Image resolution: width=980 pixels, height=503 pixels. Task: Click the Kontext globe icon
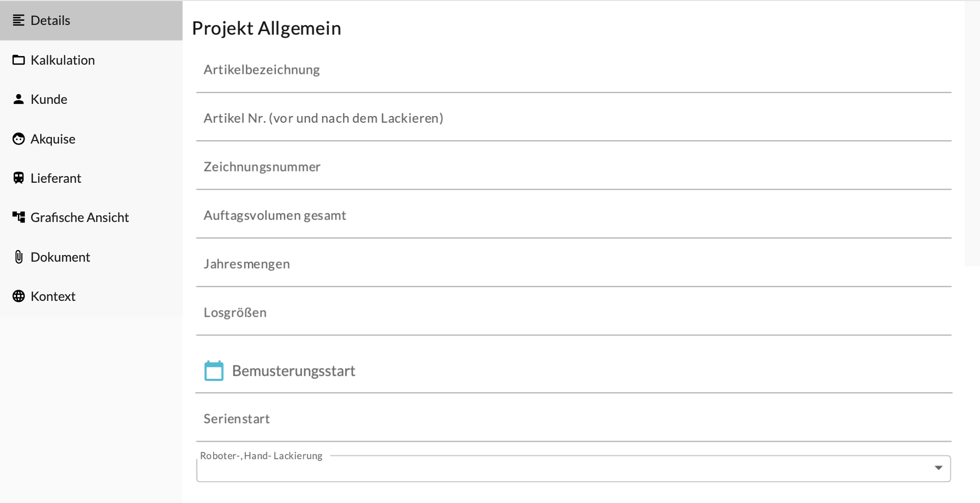(19, 296)
